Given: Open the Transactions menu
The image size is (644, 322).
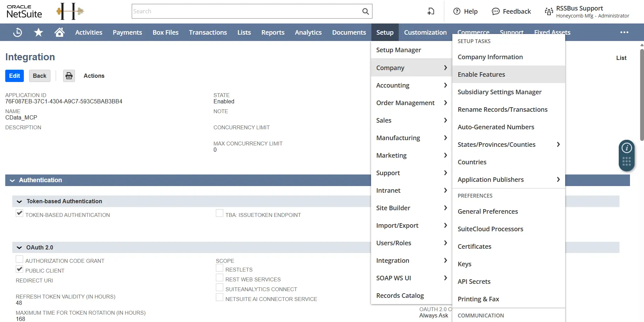Looking at the screenshot, I should click(208, 32).
